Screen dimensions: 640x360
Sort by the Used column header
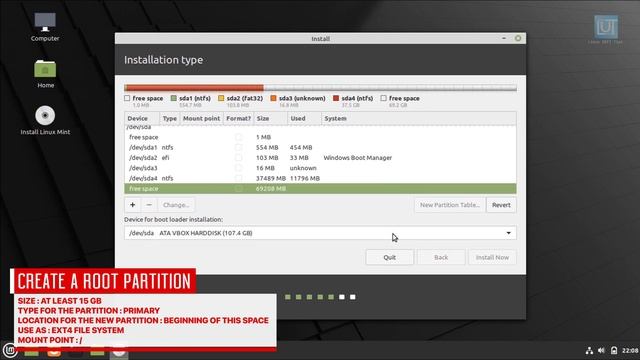point(304,118)
